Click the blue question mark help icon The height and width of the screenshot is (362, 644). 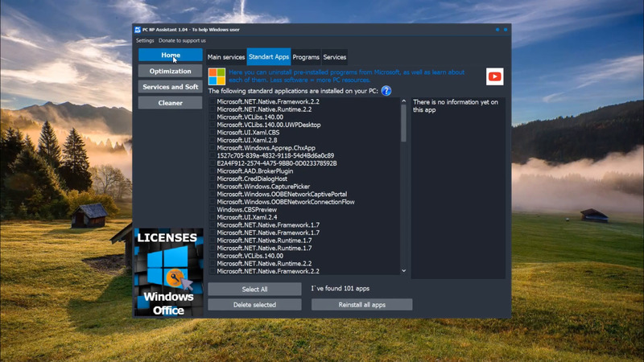(386, 91)
